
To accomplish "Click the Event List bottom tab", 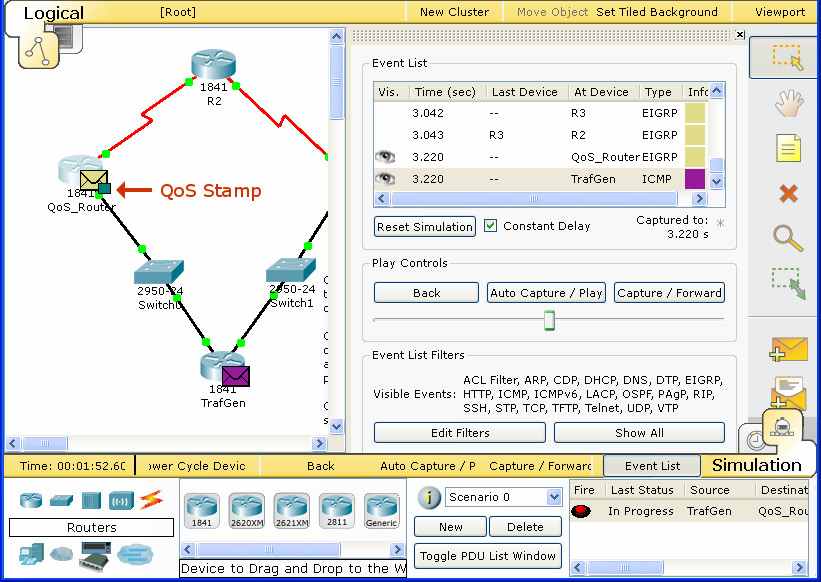I will click(652, 465).
